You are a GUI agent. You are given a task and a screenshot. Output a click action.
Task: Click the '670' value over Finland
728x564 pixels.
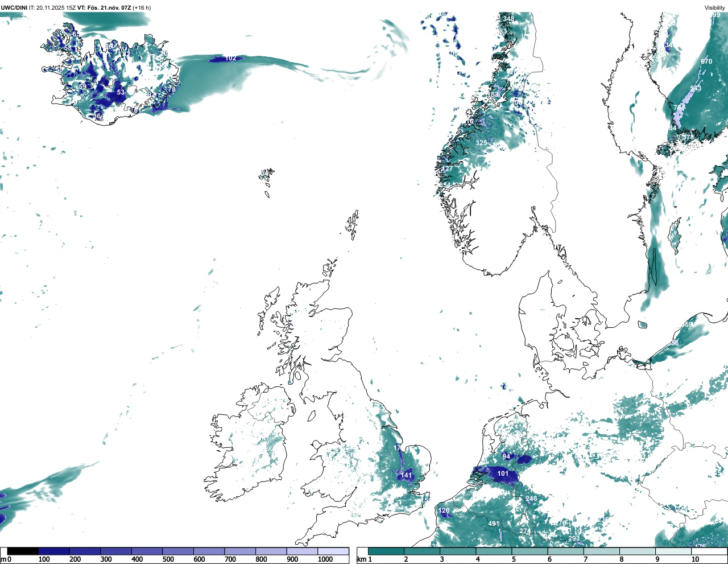click(x=706, y=61)
